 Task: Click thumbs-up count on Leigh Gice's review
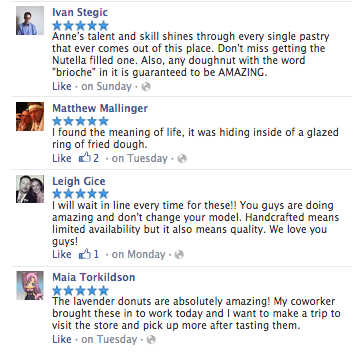tap(89, 254)
